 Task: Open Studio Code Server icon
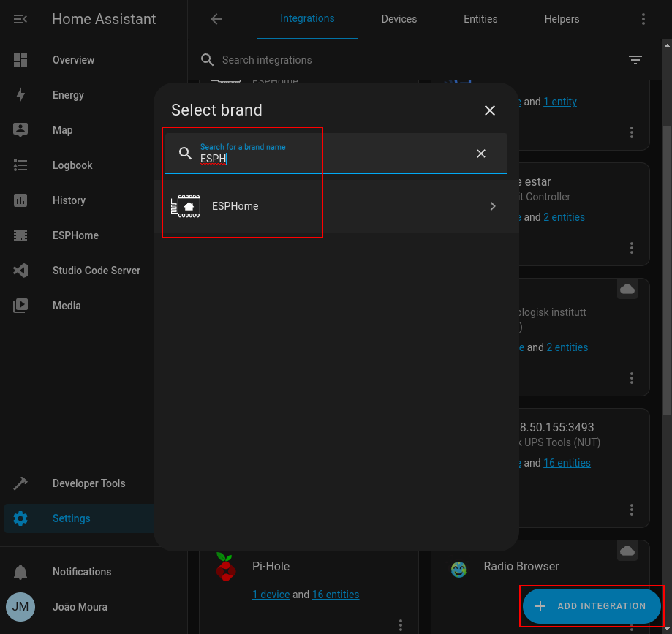tap(20, 271)
